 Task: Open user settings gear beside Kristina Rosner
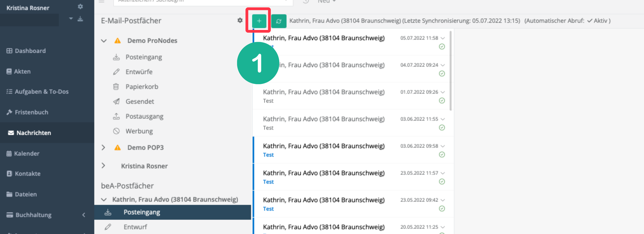80,7
